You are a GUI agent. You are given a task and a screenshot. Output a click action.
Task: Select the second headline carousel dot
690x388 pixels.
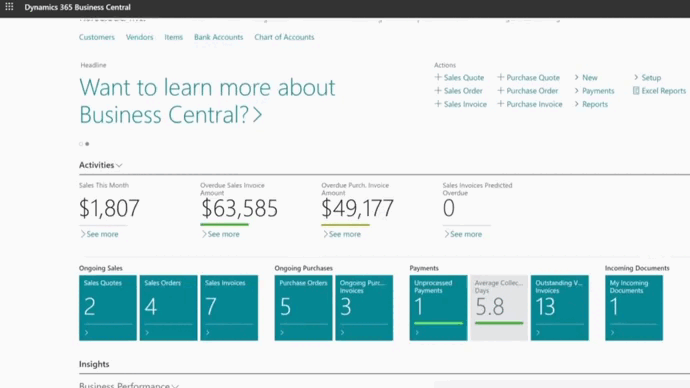(87, 144)
